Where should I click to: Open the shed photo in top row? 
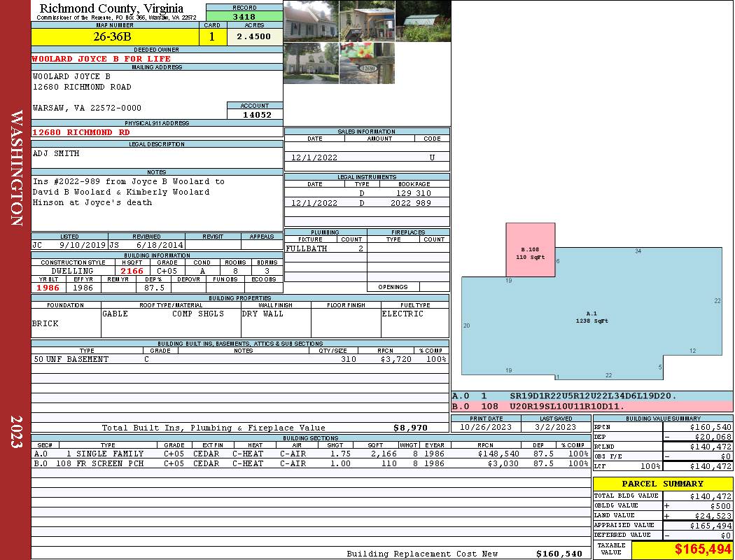[367, 21]
